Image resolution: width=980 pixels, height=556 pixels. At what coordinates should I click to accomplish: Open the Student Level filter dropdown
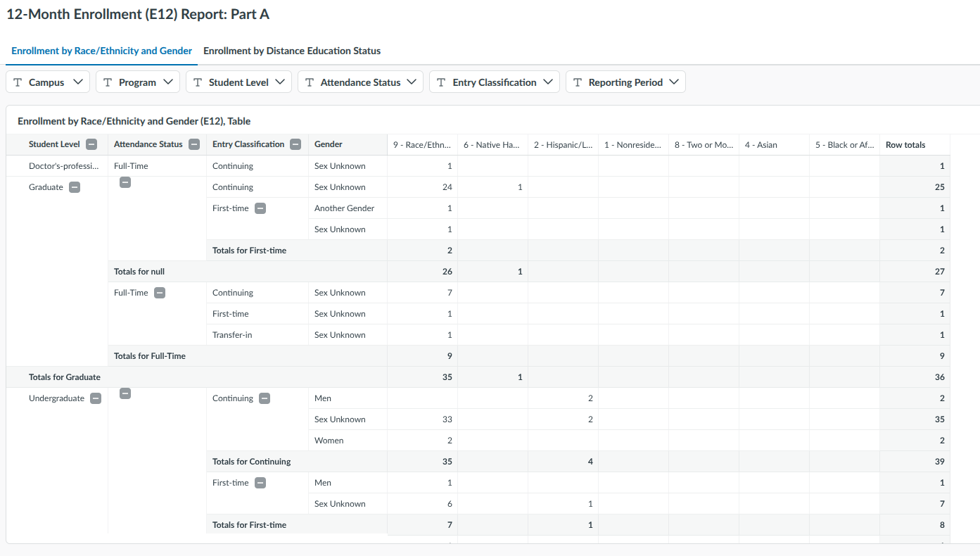(238, 82)
